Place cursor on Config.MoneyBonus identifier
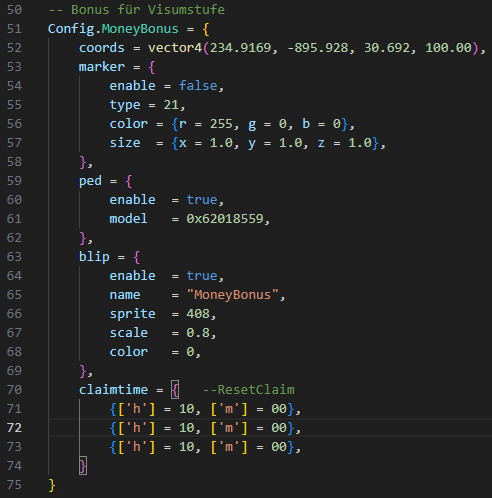 [x=113, y=29]
